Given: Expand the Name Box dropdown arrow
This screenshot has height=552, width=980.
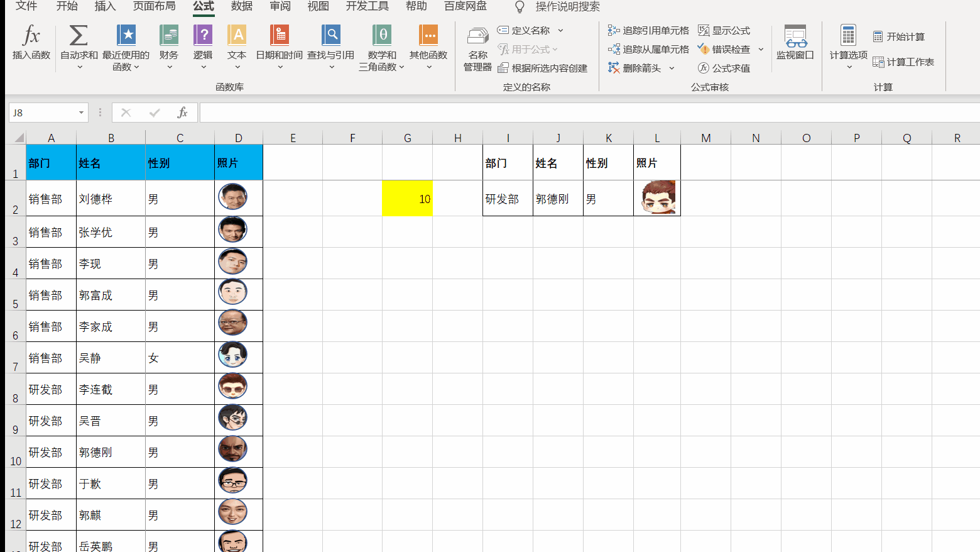Looking at the screenshot, I should (x=81, y=113).
